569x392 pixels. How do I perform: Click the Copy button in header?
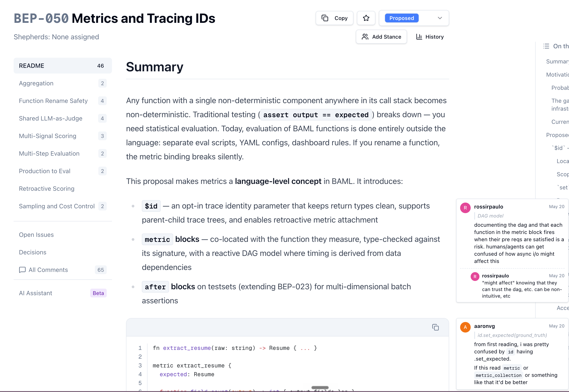coord(334,18)
